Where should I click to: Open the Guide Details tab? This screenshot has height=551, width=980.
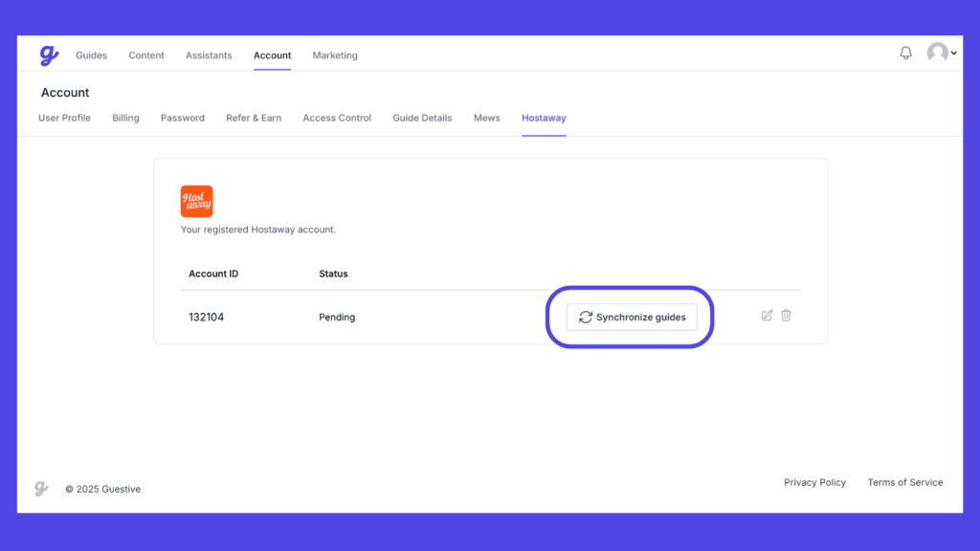click(x=422, y=118)
